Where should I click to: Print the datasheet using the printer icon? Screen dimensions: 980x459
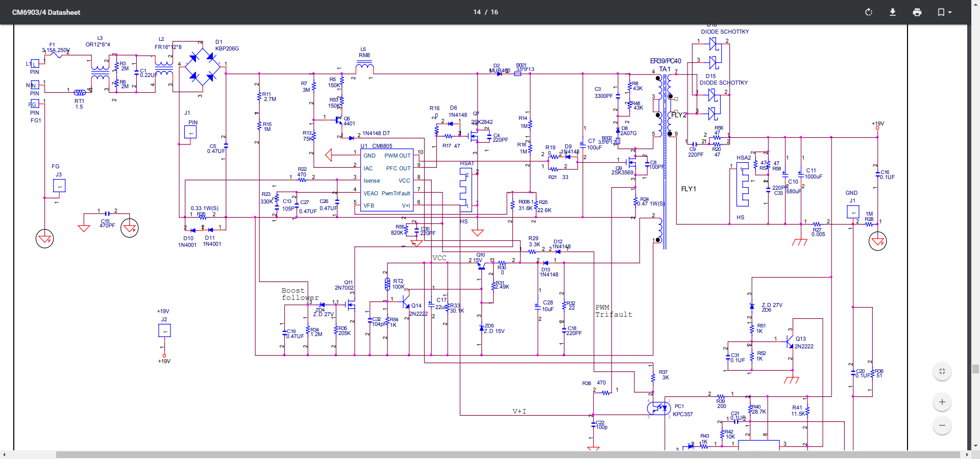(917, 12)
